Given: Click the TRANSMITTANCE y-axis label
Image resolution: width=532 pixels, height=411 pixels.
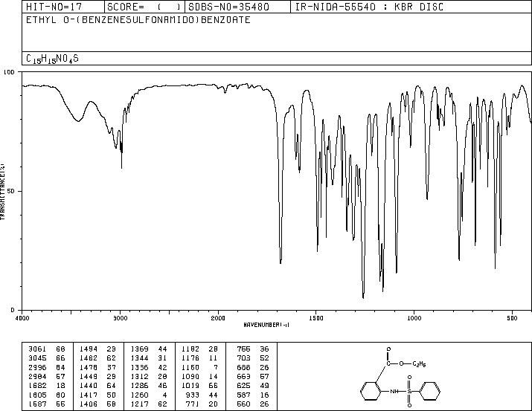Looking at the screenshot, I should tap(4, 191).
